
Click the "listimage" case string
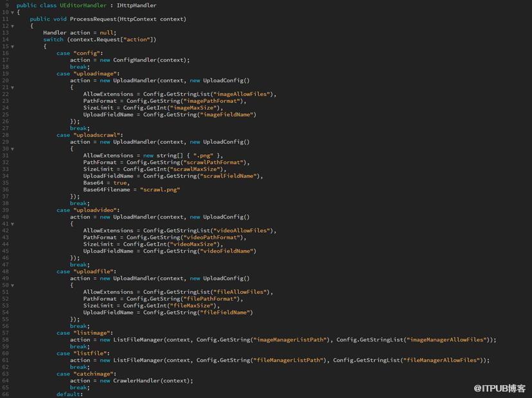tap(92, 333)
